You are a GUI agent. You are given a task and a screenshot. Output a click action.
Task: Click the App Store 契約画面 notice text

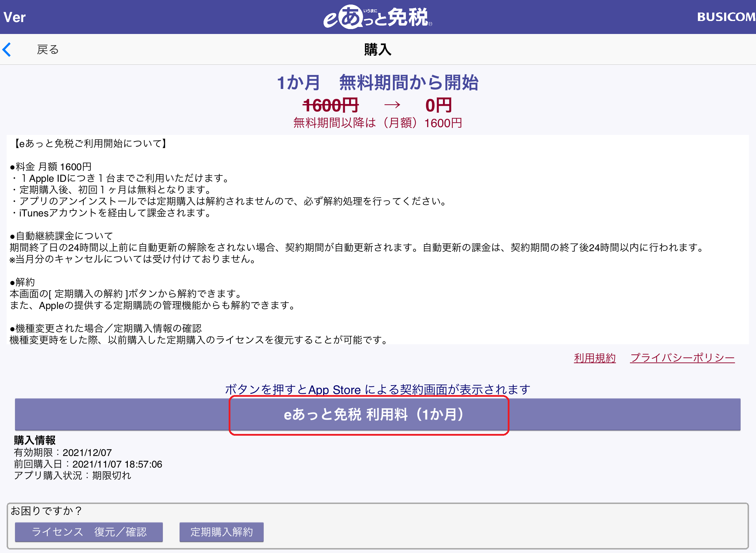(377, 389)
